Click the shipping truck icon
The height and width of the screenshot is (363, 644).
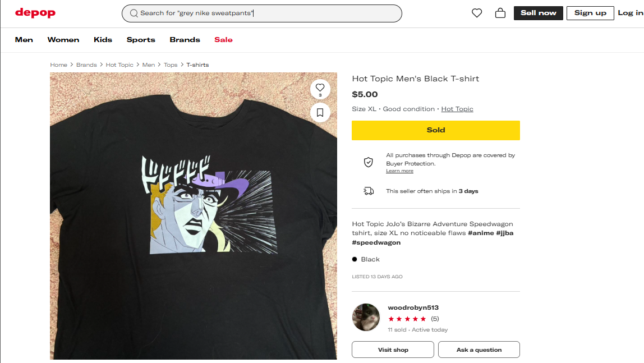click(369, 191)
